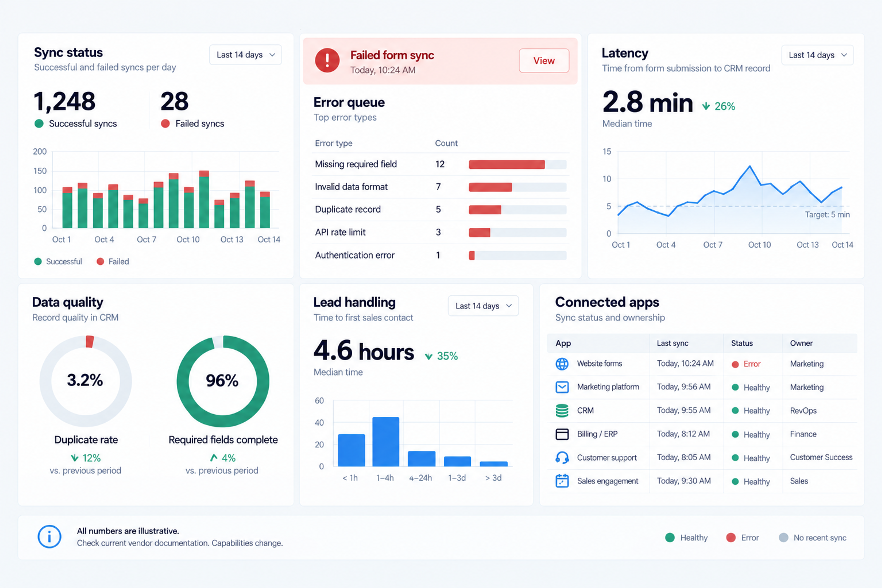The height and width of the screenshot is (588, 882).
Task: Click the Invalid data format progress bar
Action: pos(517,187)
